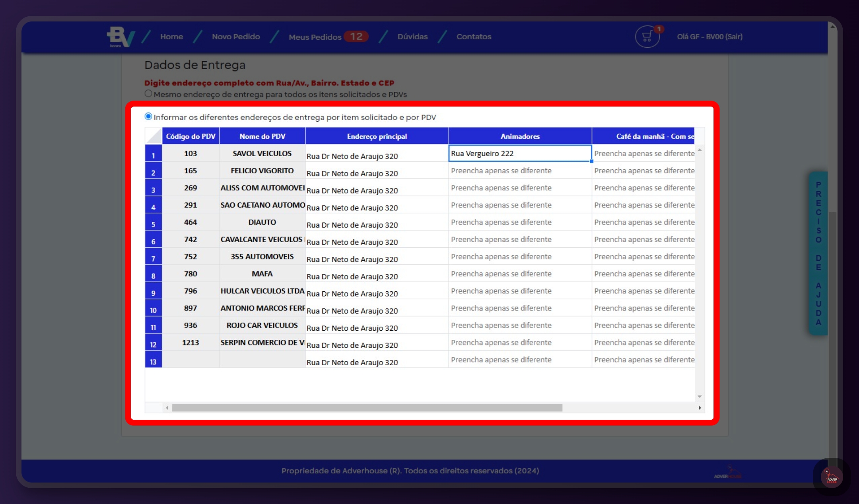Click PDV code 780

190,274
